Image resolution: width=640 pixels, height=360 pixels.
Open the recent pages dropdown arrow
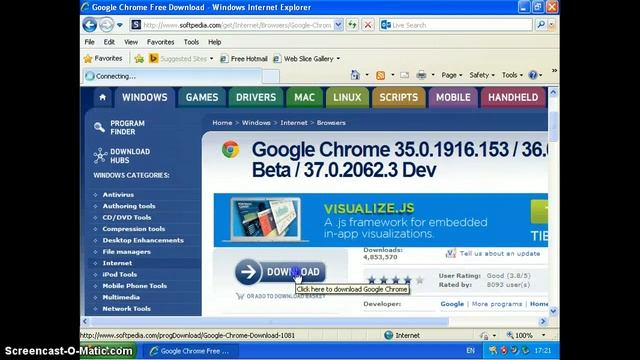click(120, 25)
